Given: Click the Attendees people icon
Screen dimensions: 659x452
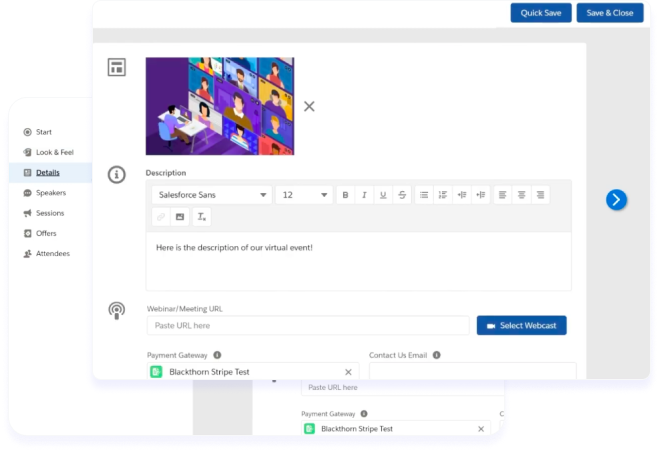Looking at the screenshot, I should [x=27, y=254].
